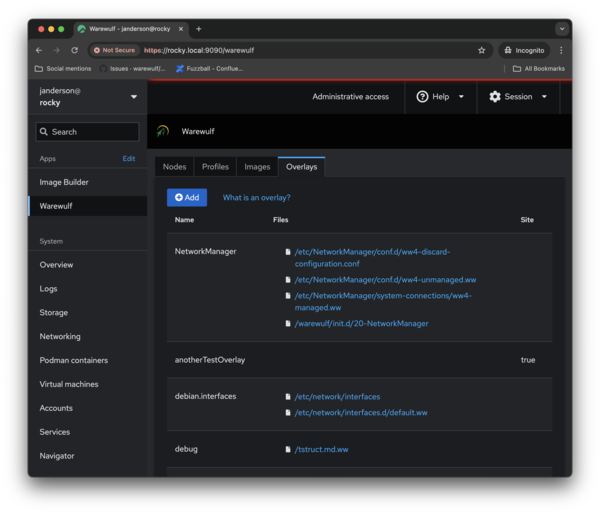Switch to the Nodes tab

pyautogui.click(x=174, y=167)
